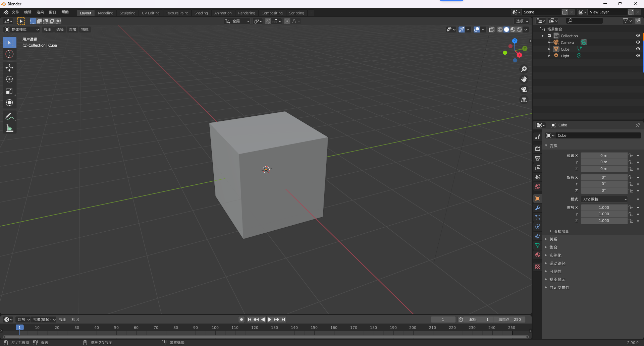
Task: Open Modifier properties with the wrench icon
Action: 538,208
